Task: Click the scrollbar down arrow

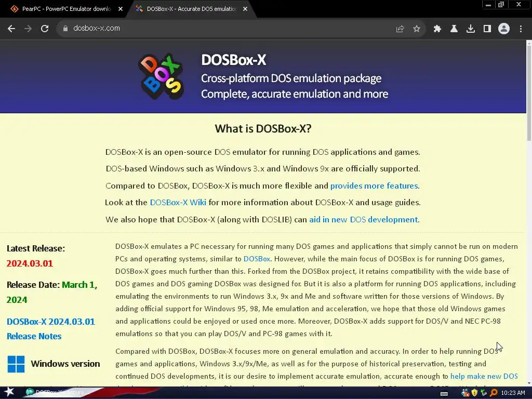Action: click(x=529, y=383)
